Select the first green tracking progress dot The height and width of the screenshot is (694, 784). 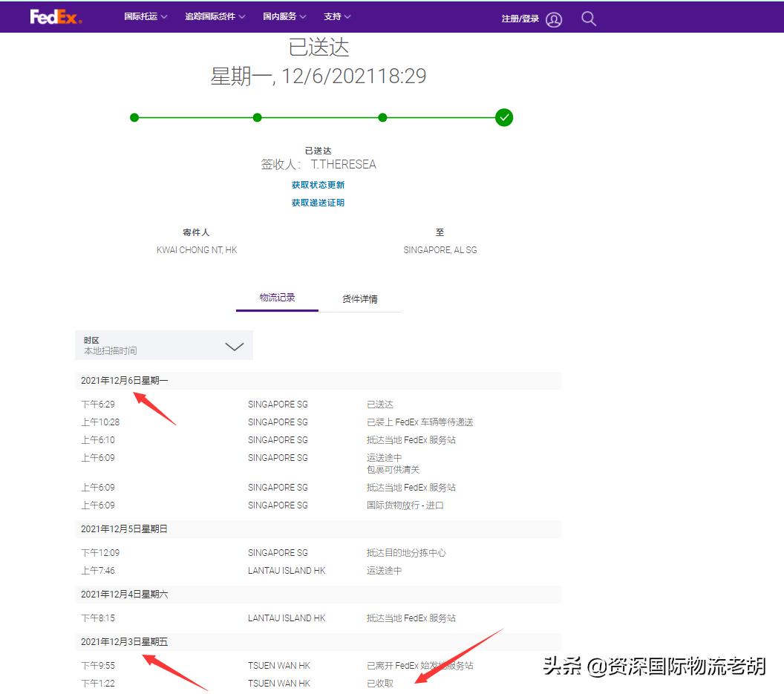[x=134, y=117]
